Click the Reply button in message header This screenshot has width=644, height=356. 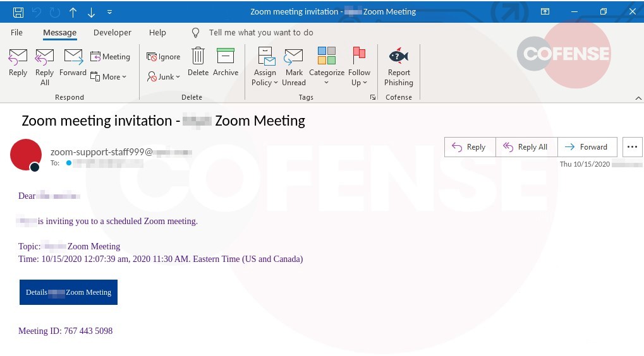470,147
